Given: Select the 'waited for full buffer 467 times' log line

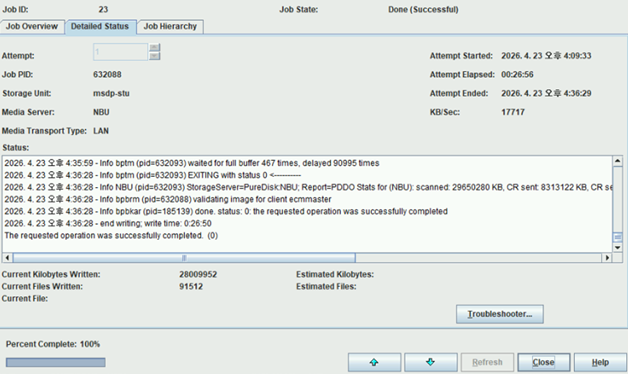Looking at the screenshot, I should coord(192,163).
